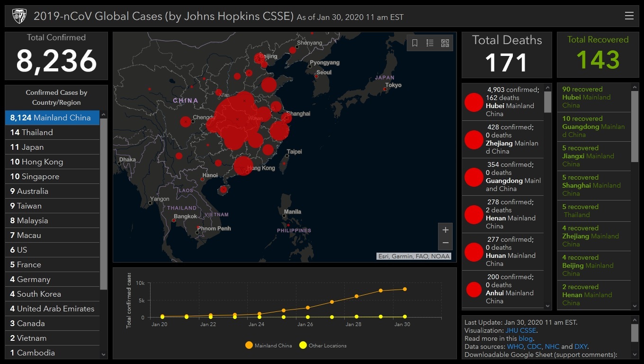Select France in country list
644x364 pixels.
(52, 264)
